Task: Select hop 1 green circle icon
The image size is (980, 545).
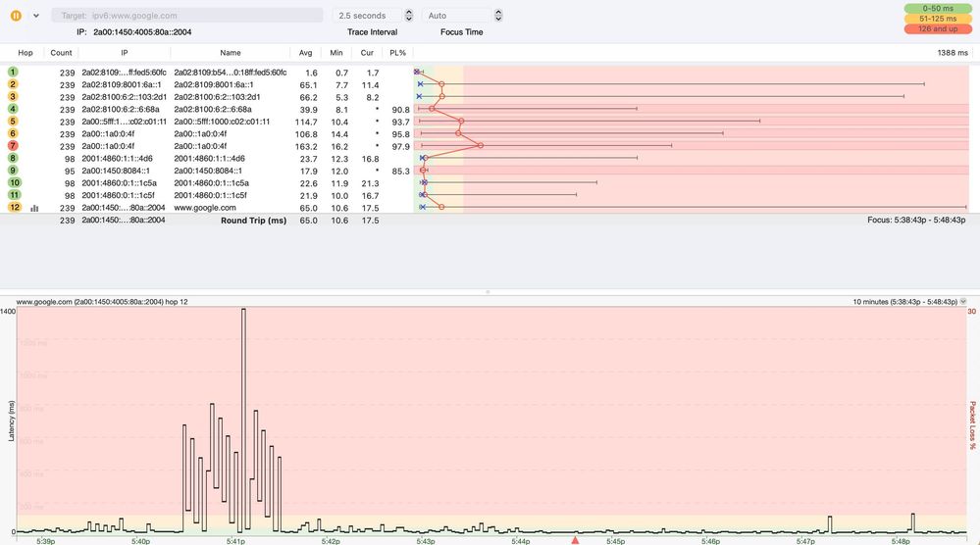Action: 13,72
